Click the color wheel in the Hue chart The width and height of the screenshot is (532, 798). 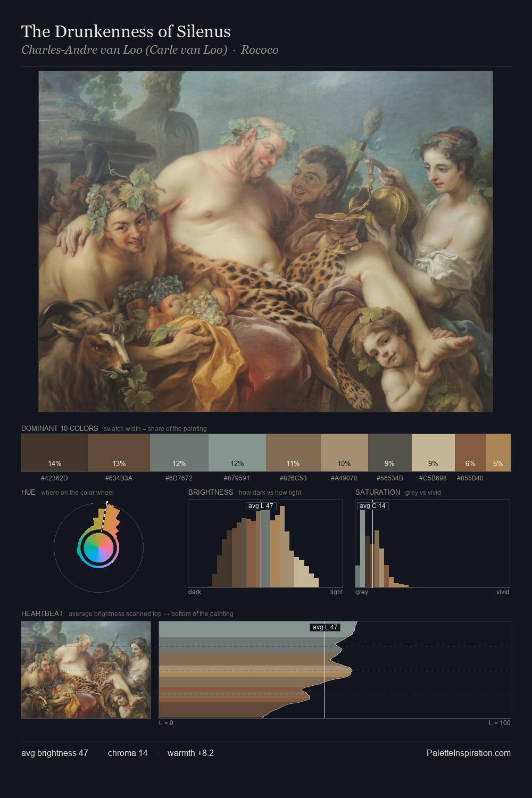point(98,547)
